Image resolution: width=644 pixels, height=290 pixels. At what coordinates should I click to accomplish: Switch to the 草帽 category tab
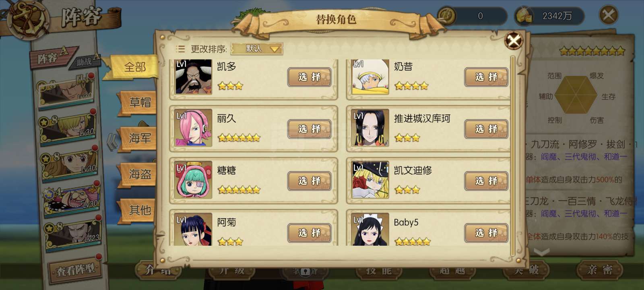[x=138, y=102]
